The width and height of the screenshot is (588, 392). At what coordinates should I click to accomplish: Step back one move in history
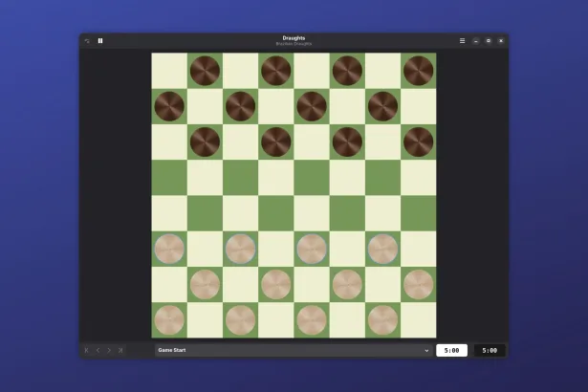98,351
